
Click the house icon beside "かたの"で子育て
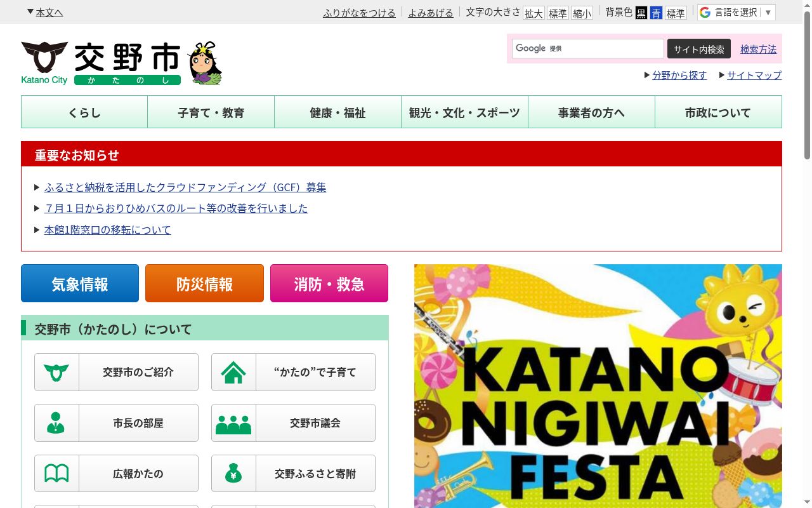coord(233,372)
